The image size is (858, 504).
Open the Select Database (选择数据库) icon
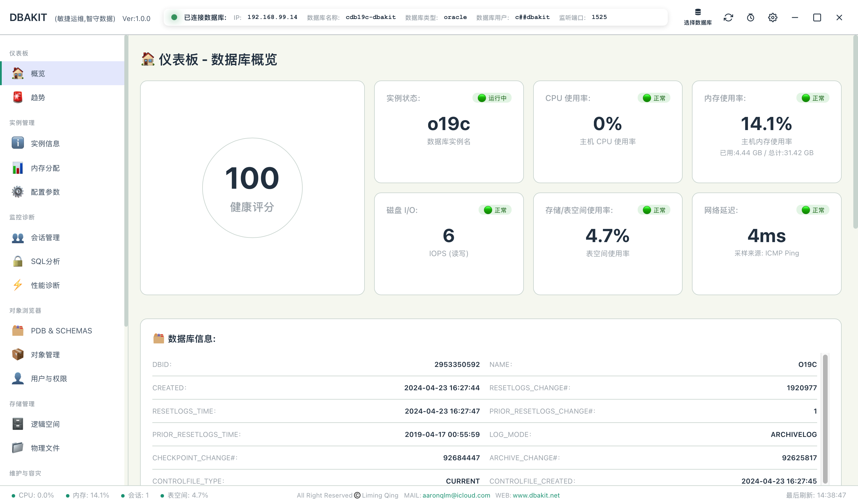point(697,17)
